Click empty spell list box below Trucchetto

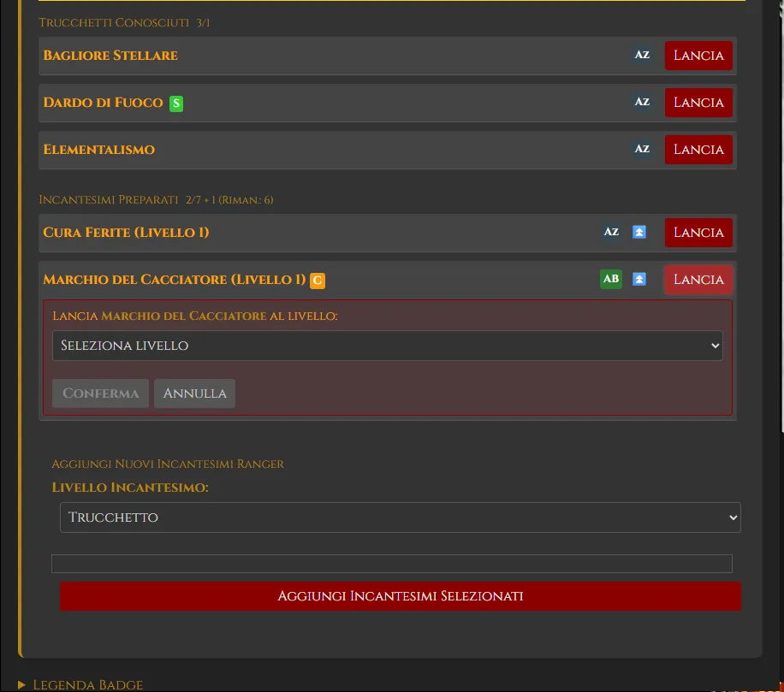point(392,564)
